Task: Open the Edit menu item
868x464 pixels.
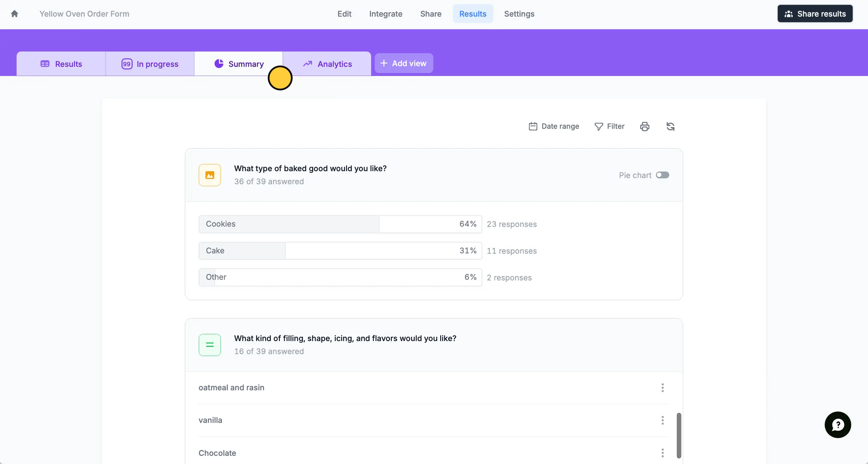Action: click(344, 14)
